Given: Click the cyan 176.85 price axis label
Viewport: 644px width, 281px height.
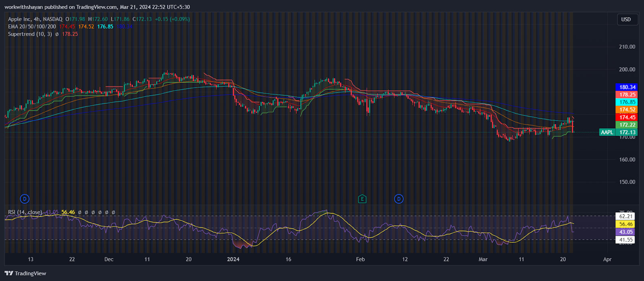Looking at the screenshot, I should [x=627, y=102].
